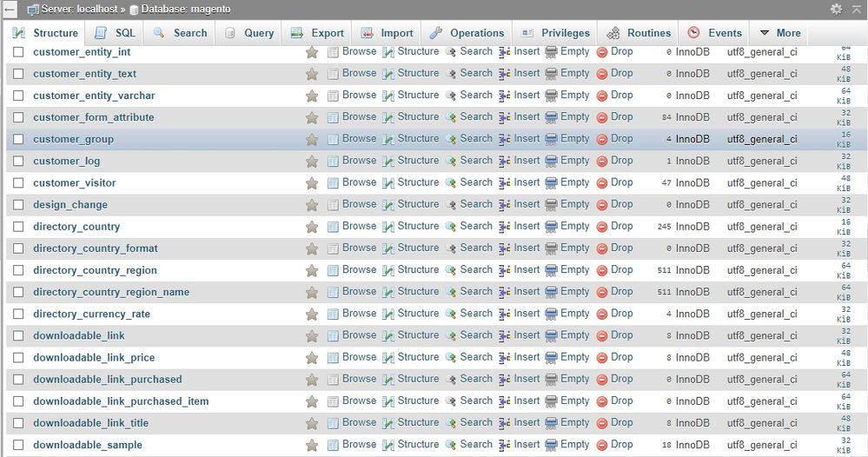Click favorite star icon for customer_group table
This screenshot has width=868, height=457.
point(312,139)
